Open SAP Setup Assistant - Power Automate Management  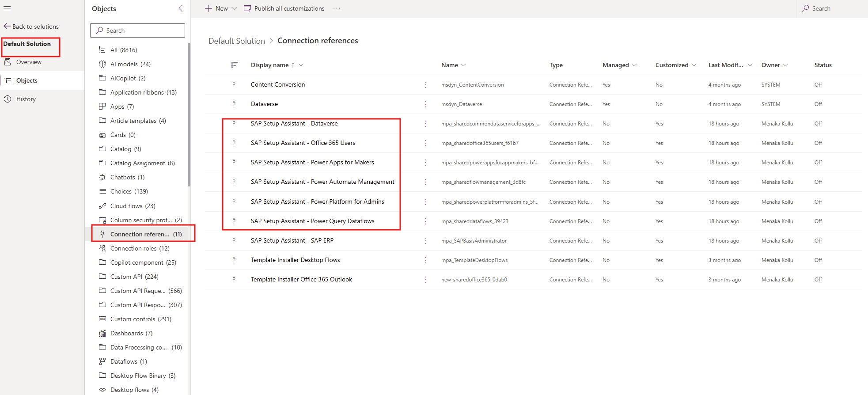click(322, 182)
